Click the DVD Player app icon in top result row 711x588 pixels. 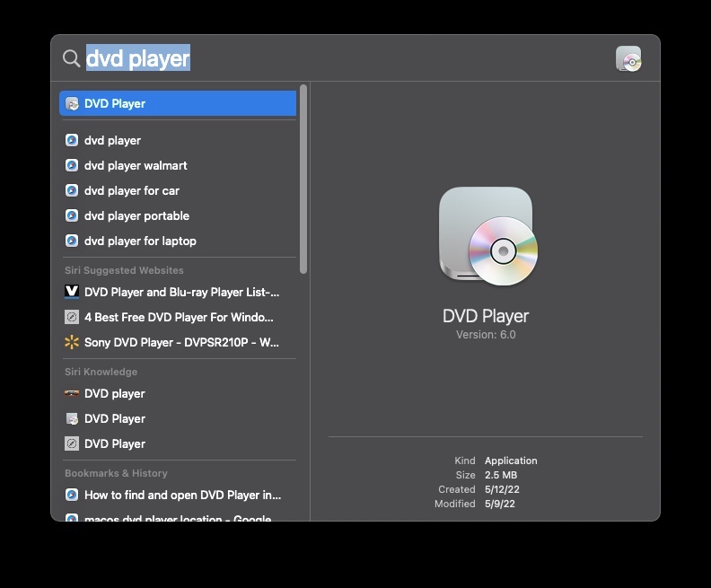(72, 104)
